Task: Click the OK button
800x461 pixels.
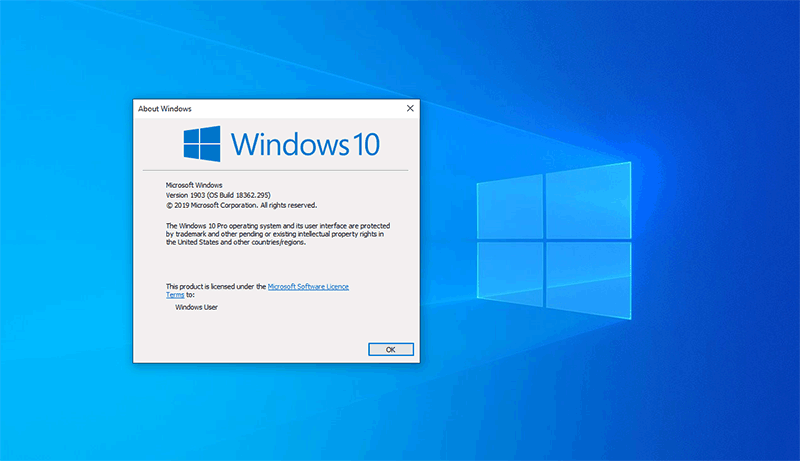Action: pos(390,349)
